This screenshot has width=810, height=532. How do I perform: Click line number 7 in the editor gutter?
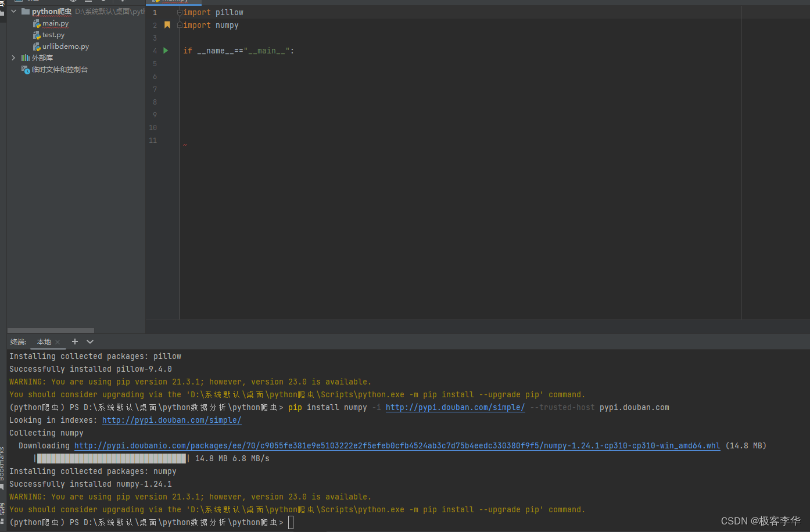155,89
